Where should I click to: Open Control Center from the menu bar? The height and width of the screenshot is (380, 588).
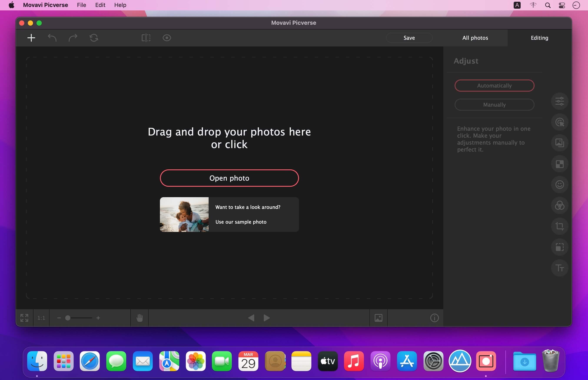pos(562,5)
